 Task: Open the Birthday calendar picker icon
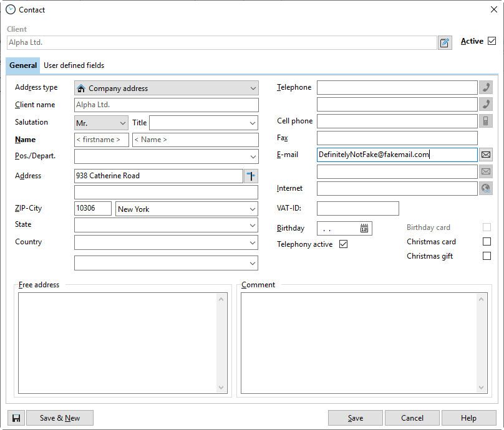tap(364, 229)
